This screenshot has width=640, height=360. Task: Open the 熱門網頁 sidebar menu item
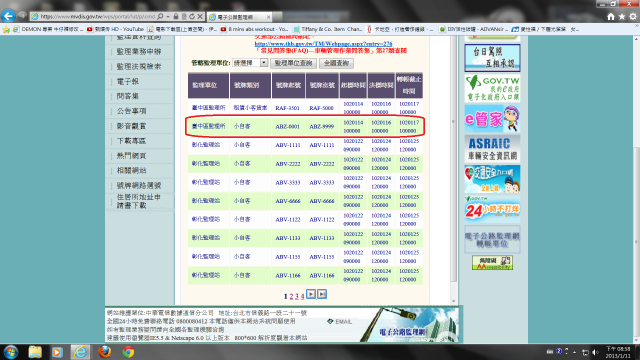pyautogui.click(x=131, y=156)
